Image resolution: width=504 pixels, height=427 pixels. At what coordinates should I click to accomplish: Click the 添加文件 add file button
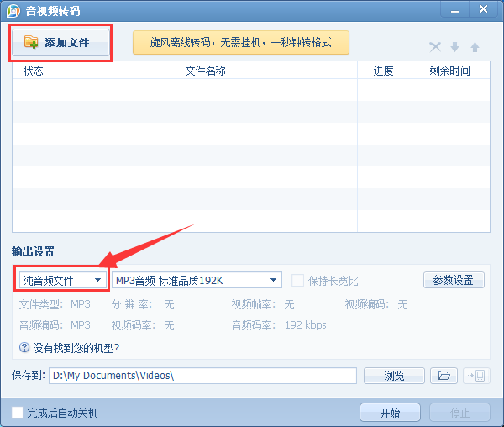pos(60,42)
